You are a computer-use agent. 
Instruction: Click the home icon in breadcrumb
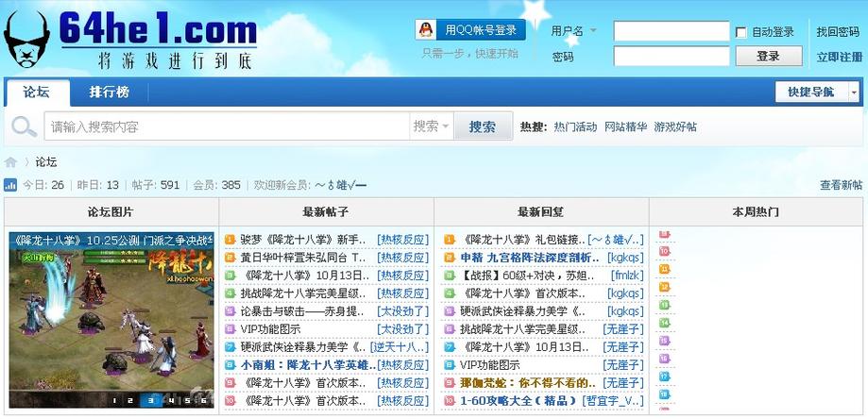[11, 162]
